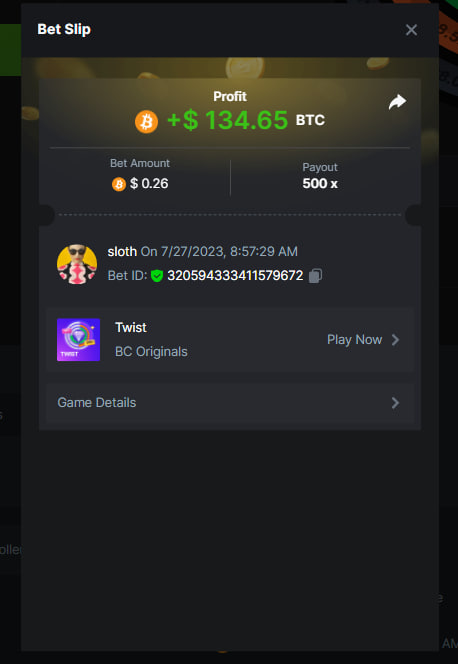Expand the Game Details chevron
This screenshot has width=458, height=664.
click(x=395, y=403)
